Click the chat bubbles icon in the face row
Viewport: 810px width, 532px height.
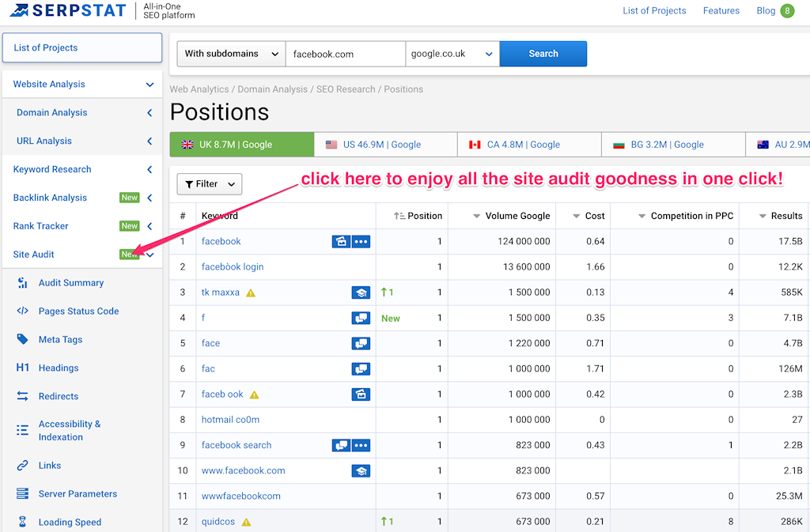click(361, 343)
